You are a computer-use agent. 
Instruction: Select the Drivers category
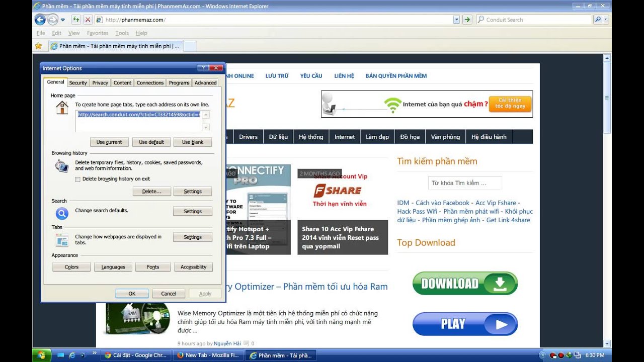(248, 137)
